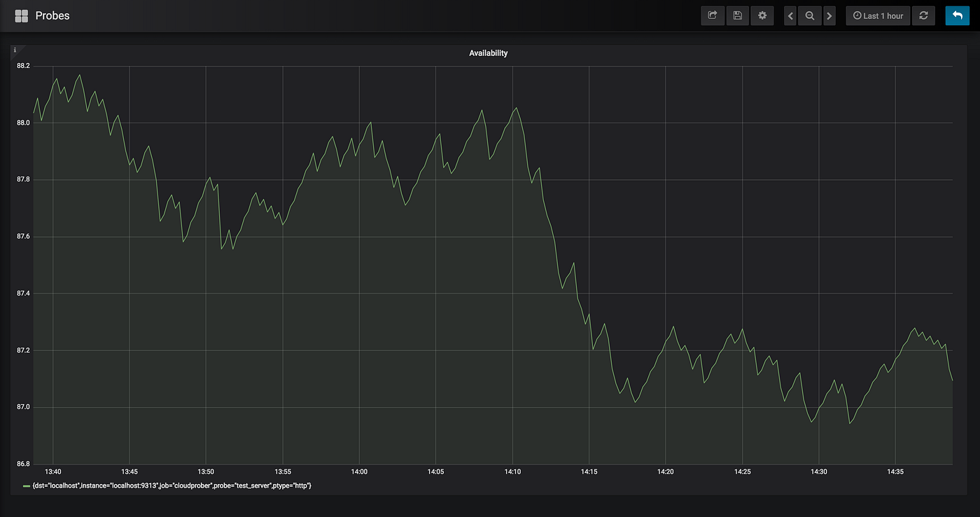This screenshot has height=517, width=980.
Task: Refresh the dashboard data
Action: [923, 15]
